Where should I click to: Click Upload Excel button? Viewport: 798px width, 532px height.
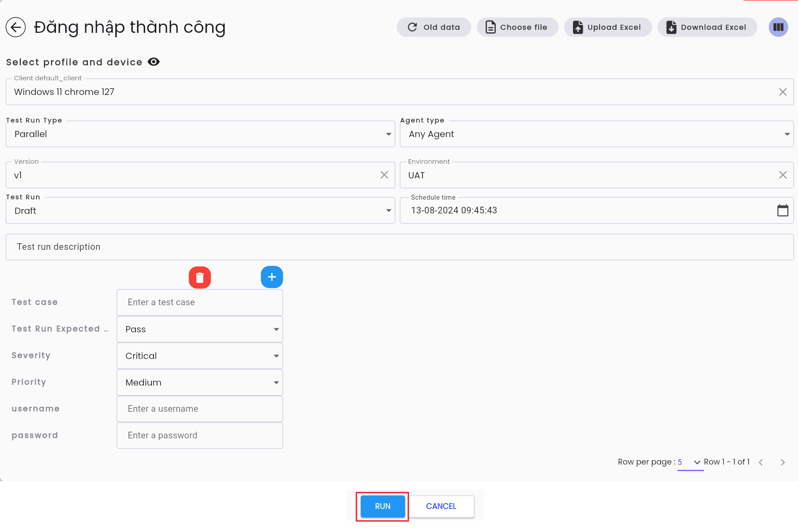click(608, 27)
